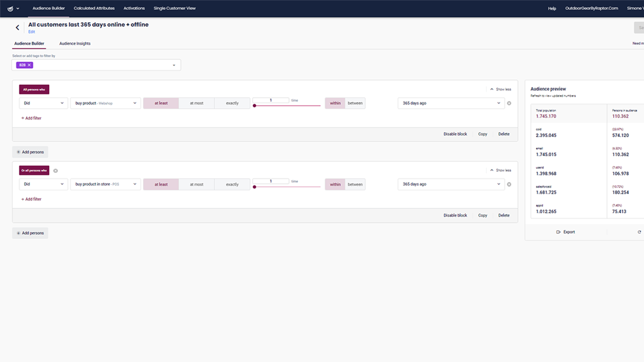This screenshot has height=362, width=644.
Task: Click the times count field in Webshop filter
Action: pyautogui.click(x=271, y=101)
